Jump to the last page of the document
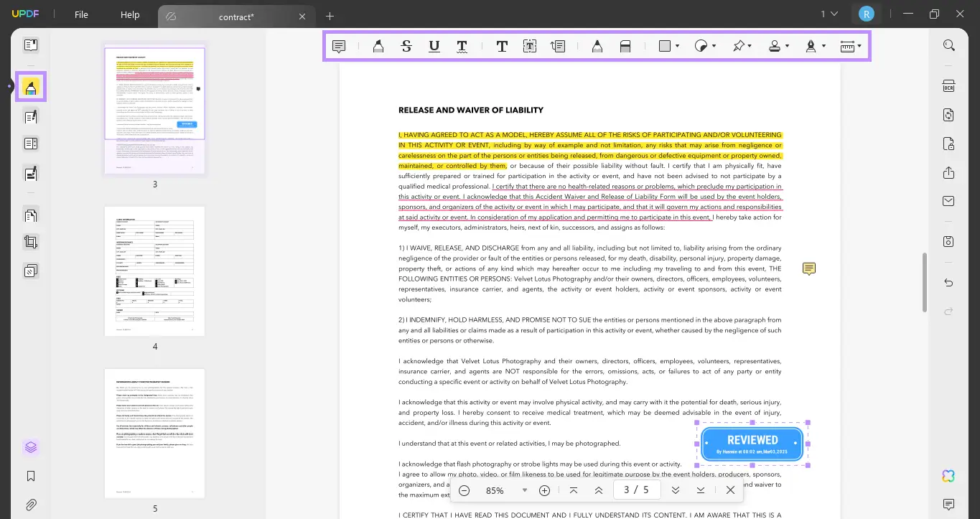Screen dimensions: 980x519 pyautogui.click(x=700, y=490)
